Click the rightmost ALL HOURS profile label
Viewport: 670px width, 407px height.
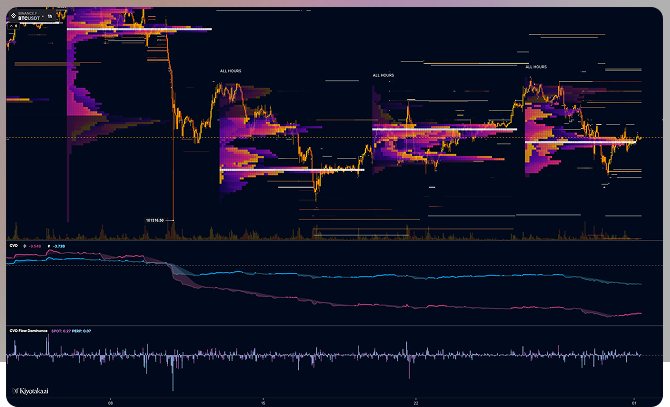click(535, 67)
